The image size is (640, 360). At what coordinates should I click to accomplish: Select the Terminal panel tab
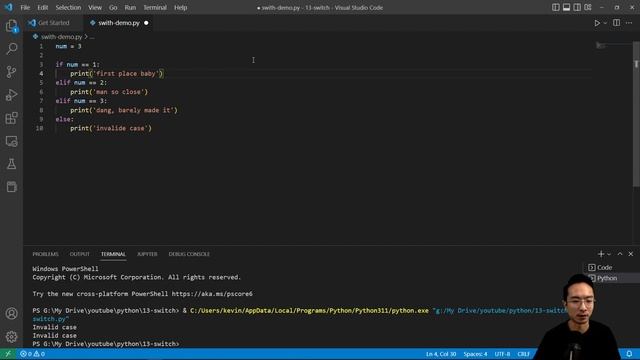coord(113,254)
